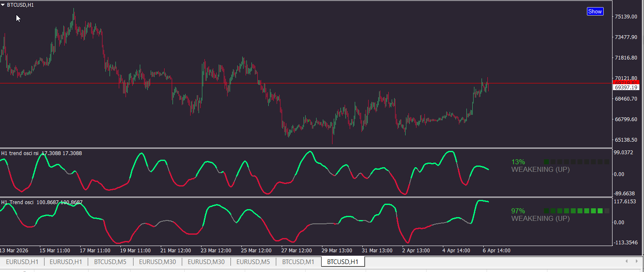Click the 69397.19 current price label
The width and height of the screenshot is (644, 272).
(x=626, y=88)
